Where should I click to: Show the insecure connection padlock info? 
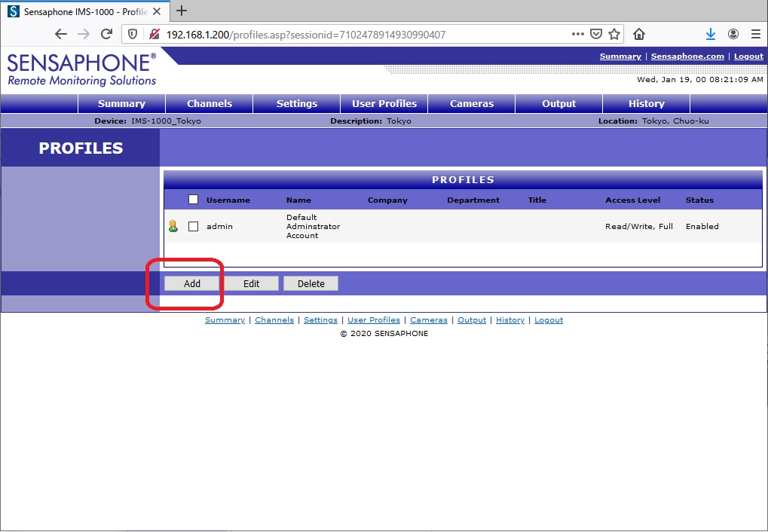155,35
